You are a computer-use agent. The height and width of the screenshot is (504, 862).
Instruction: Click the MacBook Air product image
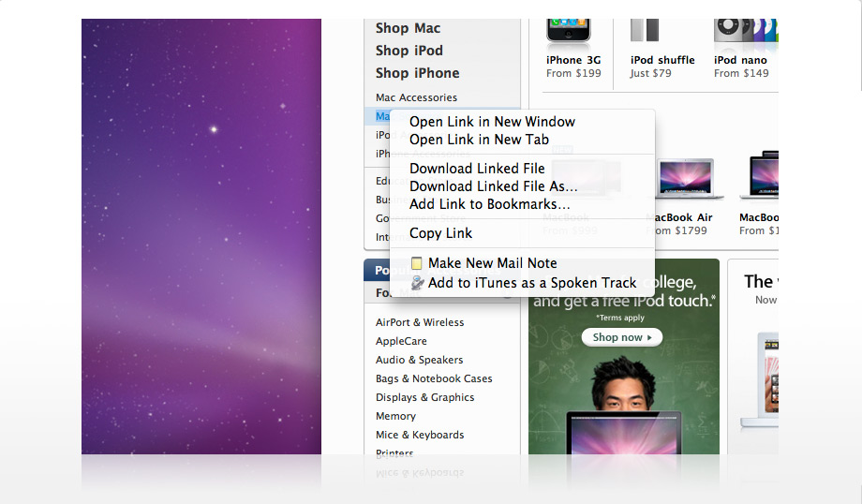point(686,179)
